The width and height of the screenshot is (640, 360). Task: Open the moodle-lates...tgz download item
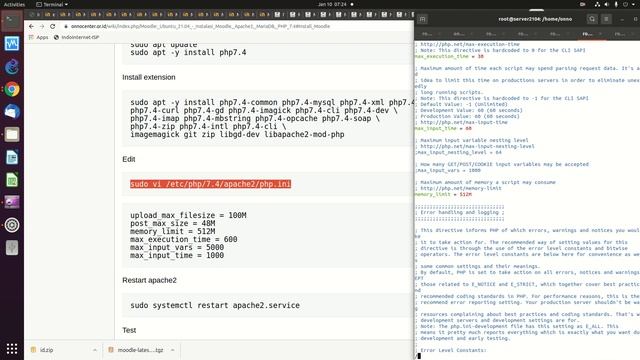click(x=136, y=350)
